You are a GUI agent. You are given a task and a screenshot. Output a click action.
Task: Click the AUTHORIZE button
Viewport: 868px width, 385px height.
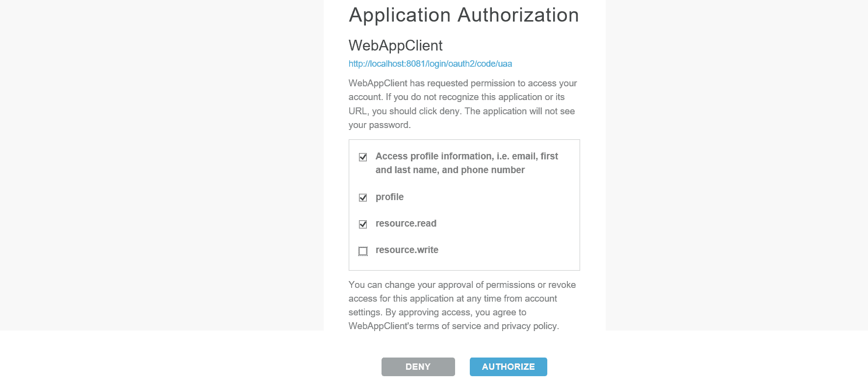pos(508,367)
